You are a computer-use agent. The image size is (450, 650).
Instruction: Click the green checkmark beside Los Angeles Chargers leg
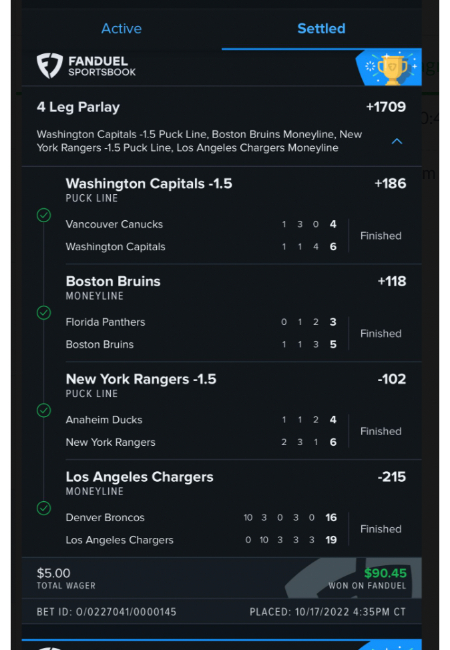pyautogui.click(x=44, y=508)
